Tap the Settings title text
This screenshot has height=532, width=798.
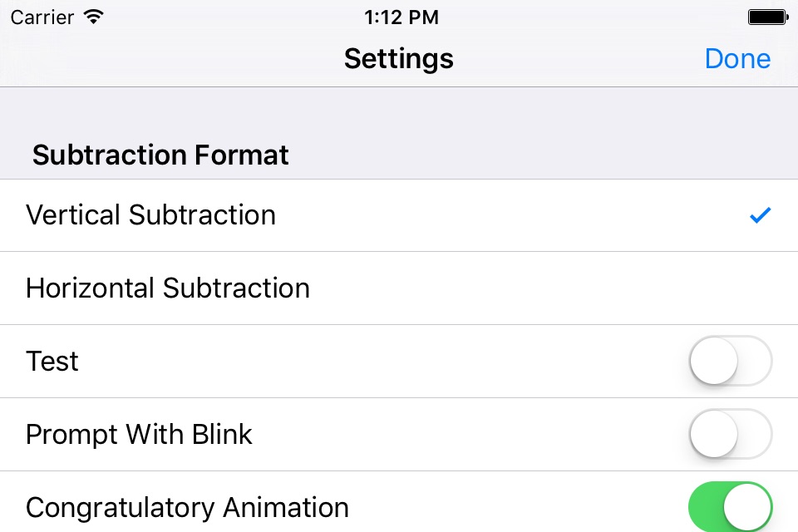point(399,59)
